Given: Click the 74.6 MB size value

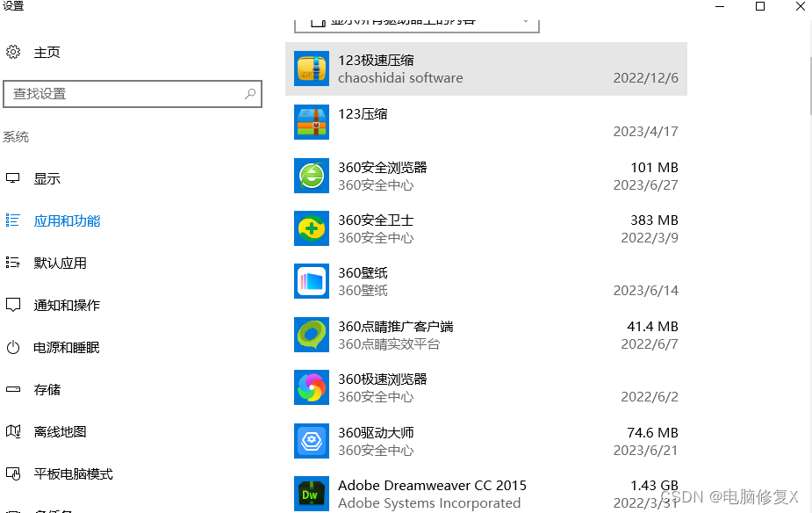Looking at the screenshot, I should click(x=652, y=433).
